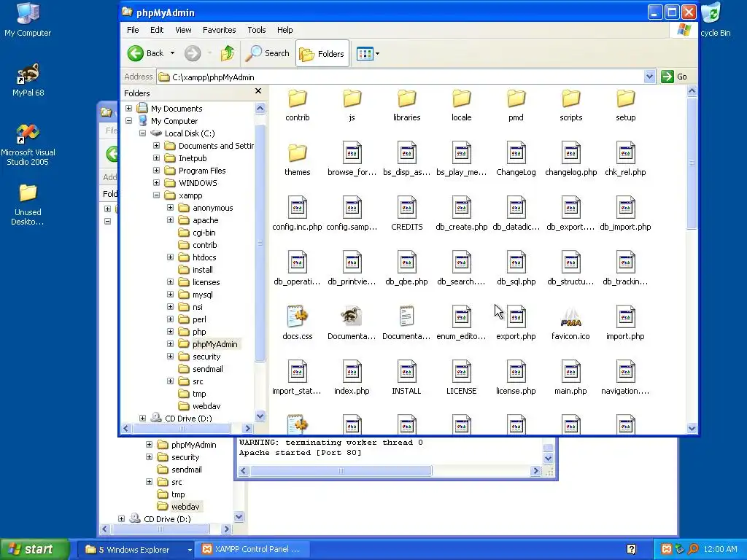Select the php folder in tree
The height and width of the screenshot is (560, 747).
coord(199,332)
